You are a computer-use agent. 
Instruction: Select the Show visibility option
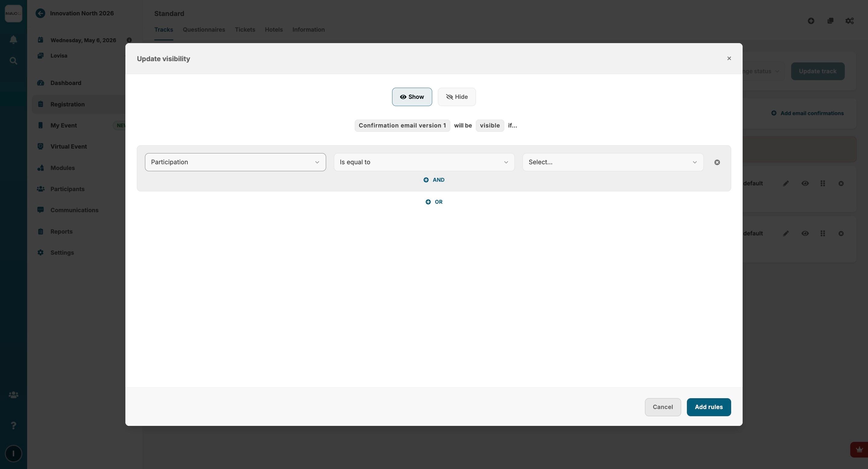pyautogui.click(x=412, y=97)
